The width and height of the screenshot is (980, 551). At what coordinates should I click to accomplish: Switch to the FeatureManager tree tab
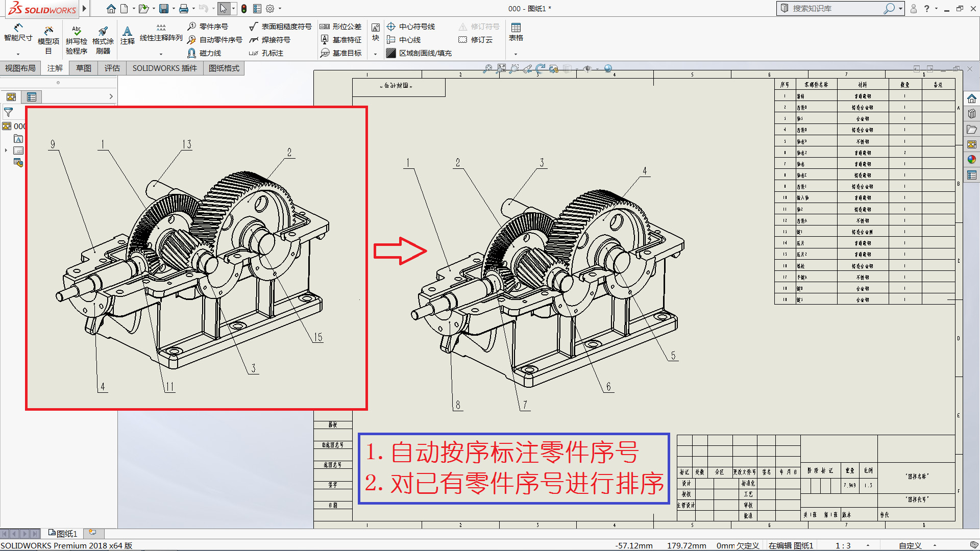pyautogui.click(x=11, y=97)
